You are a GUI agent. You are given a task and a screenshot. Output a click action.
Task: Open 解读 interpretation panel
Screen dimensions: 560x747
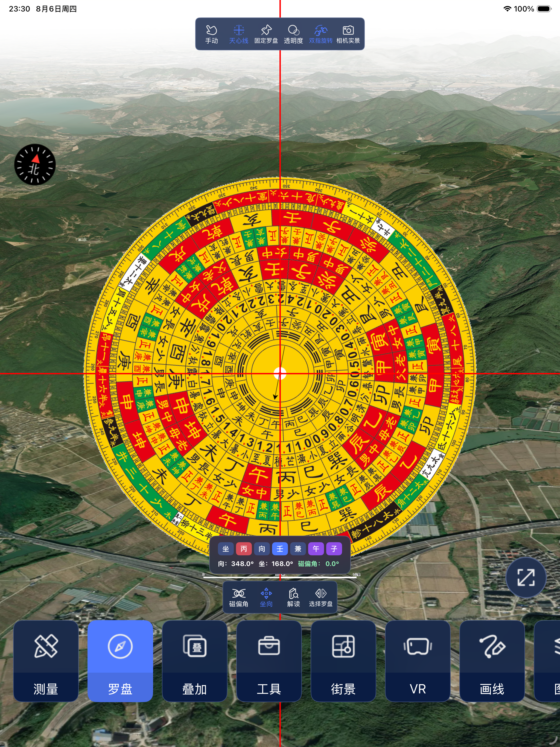click(293, 598)
